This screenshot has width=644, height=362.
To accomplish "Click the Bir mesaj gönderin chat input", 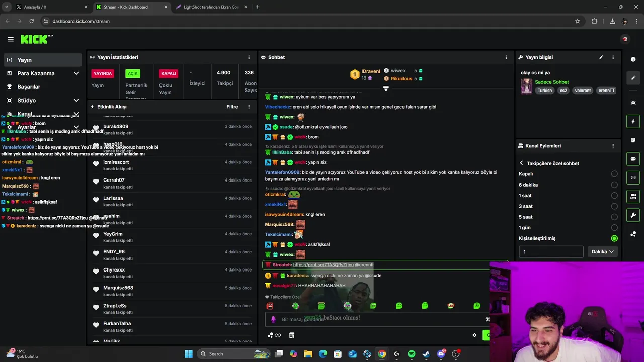I will pos(377,319).
